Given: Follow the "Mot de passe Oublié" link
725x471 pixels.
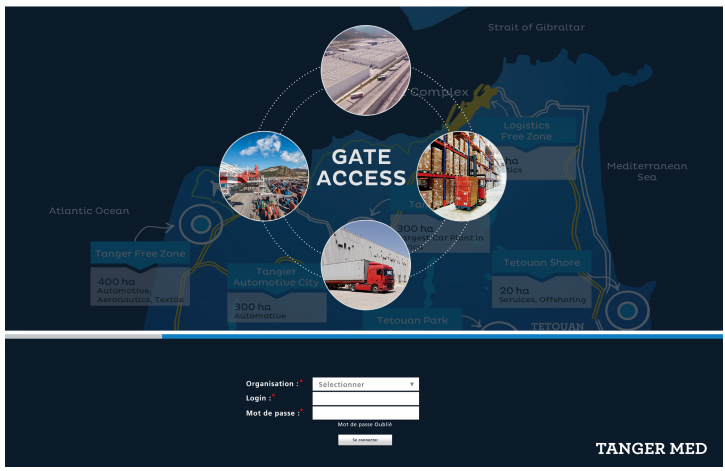Looking at the screenshot, I should 364,424.
